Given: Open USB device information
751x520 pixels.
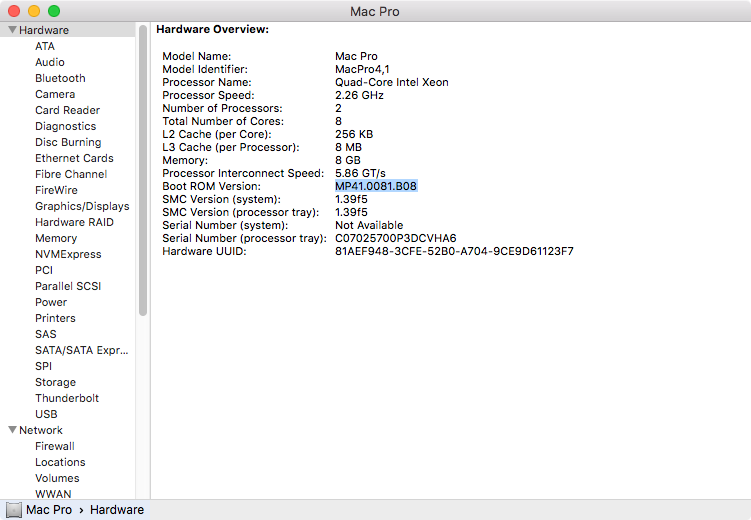Looking at the screenshot, I should (x=46, y=414).
